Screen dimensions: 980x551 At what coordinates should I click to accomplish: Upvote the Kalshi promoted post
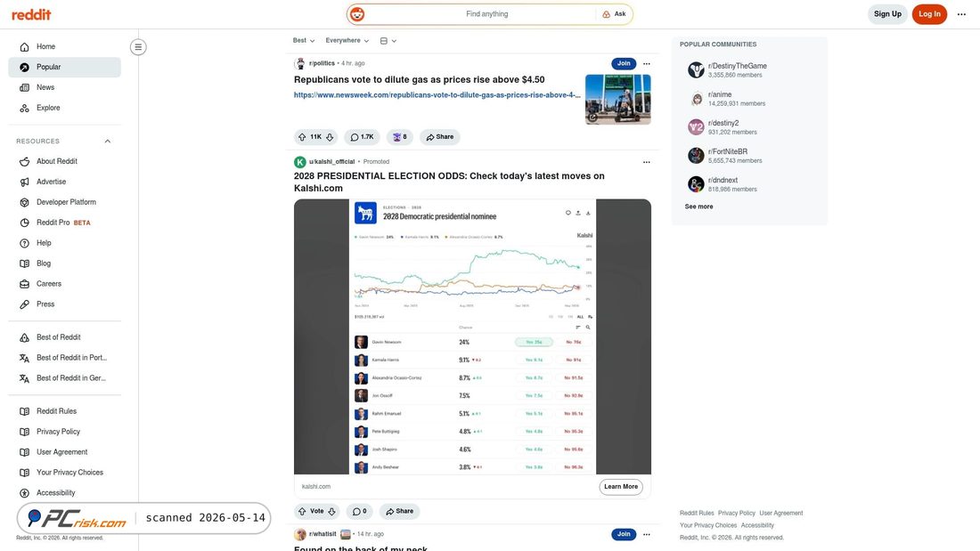point(302,511)
